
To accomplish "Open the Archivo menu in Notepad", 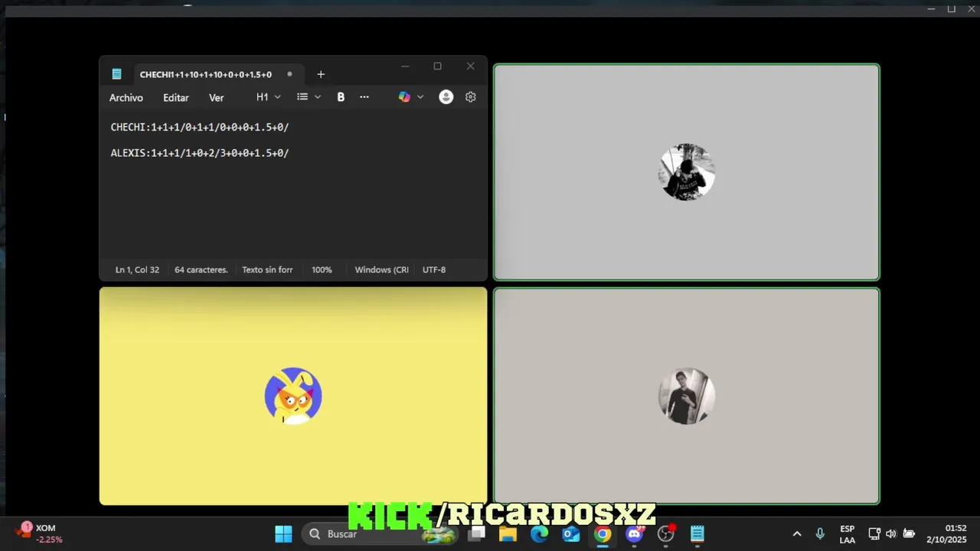I will pyautogui.click(x=126, y=97).
